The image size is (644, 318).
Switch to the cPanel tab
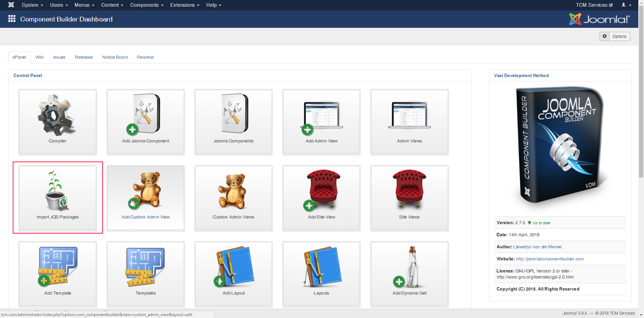coord(19,57)
